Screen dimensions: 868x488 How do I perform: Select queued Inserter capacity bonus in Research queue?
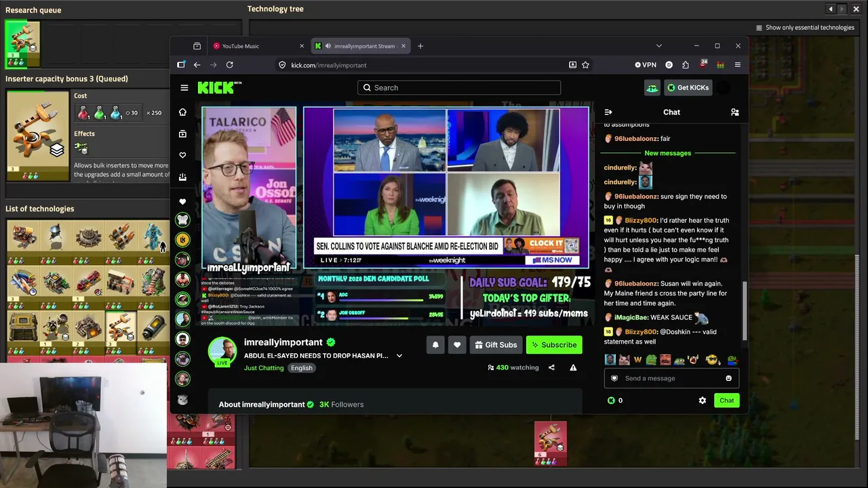(x=22, y=45)
